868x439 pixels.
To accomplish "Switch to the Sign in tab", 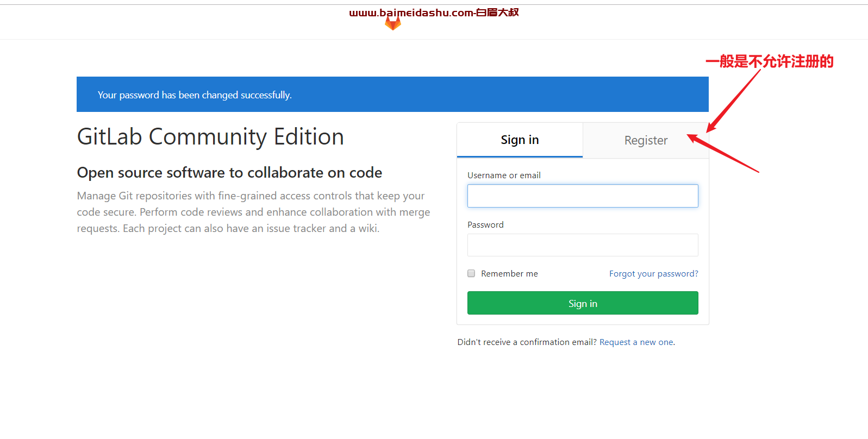I will click(x=520, y=140).
